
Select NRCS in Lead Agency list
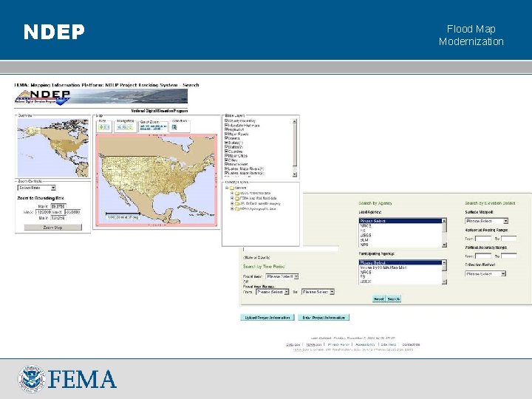400,225
